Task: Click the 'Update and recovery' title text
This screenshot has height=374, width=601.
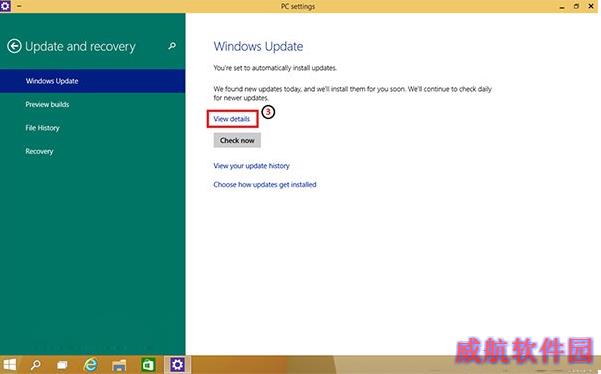Action: (x=80, y=46)
